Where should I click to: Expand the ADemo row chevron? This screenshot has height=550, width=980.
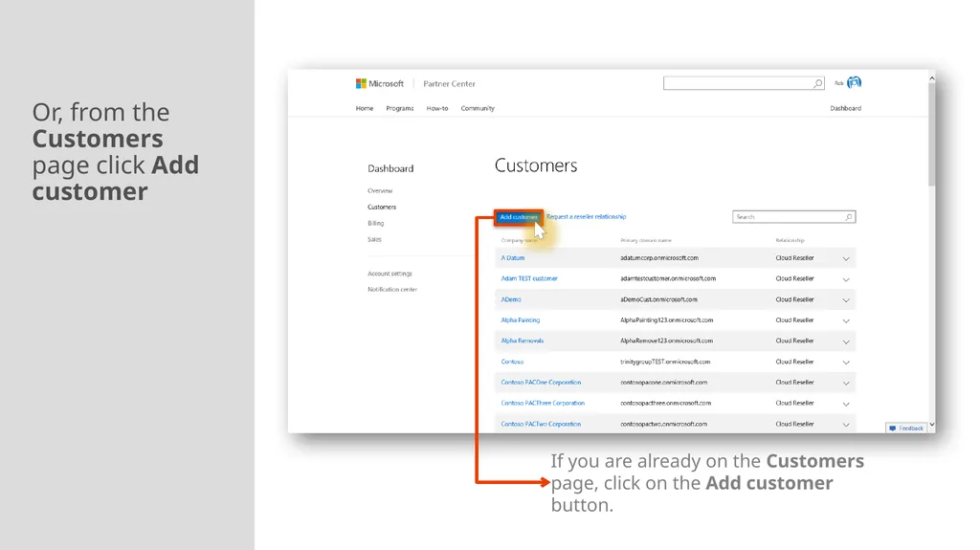(846, 300)
